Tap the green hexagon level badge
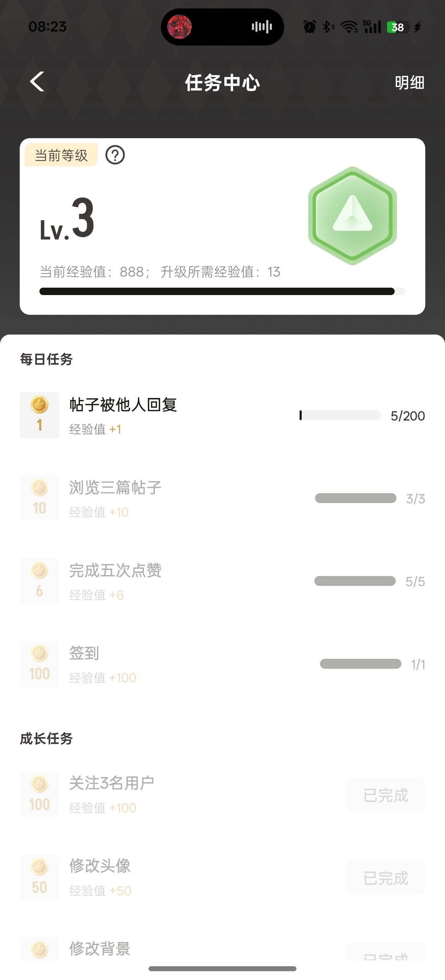The width and height of the screenshot is (445, 980). click(352, 216)
